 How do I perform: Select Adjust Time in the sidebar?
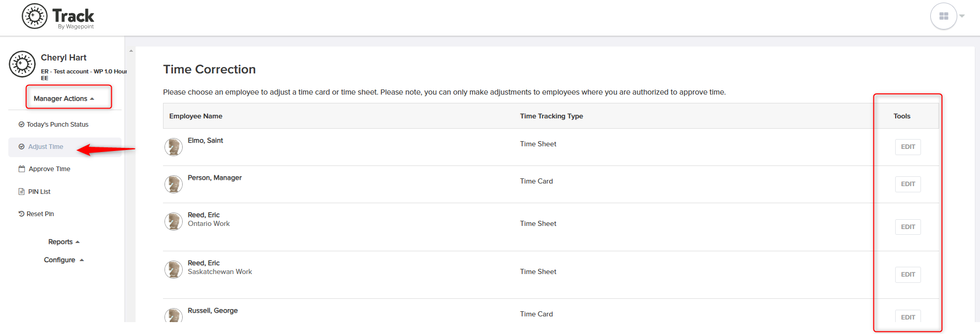coord(46,146)
